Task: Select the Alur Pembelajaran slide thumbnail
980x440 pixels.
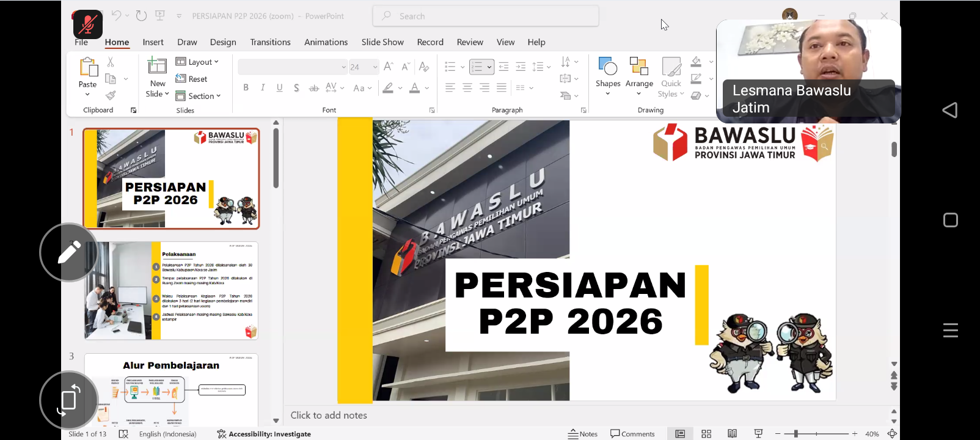Action: pos(171,389)
